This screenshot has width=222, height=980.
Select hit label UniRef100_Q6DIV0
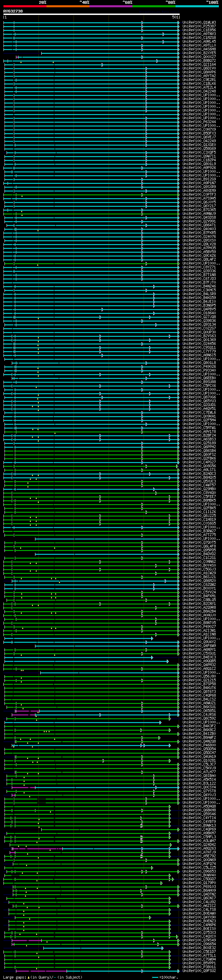[199, 68]
